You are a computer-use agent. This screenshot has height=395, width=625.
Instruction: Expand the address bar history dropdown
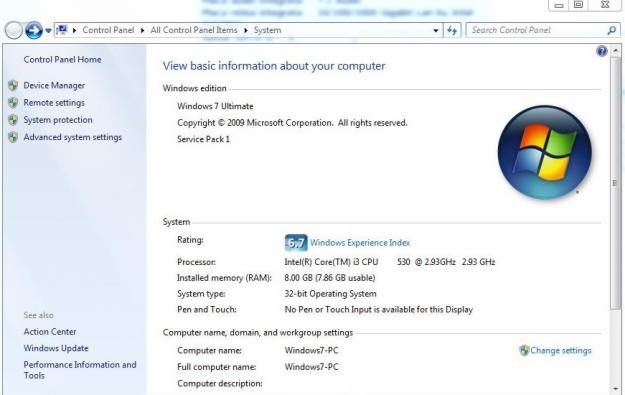coord(436,30)
